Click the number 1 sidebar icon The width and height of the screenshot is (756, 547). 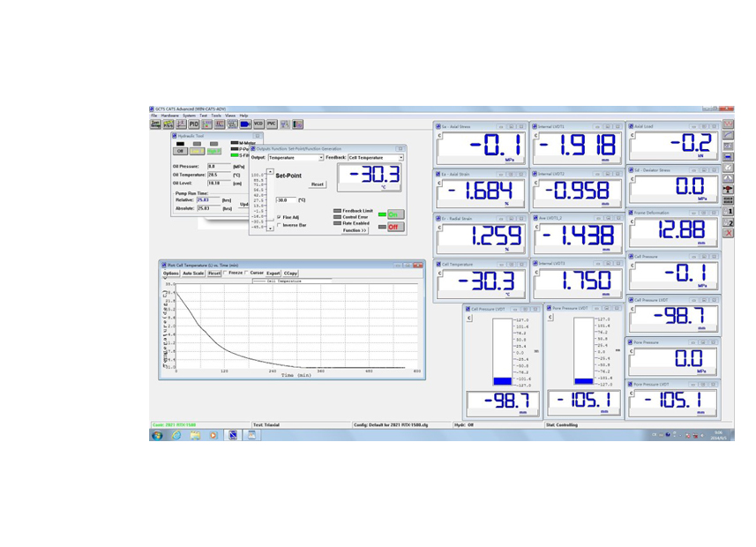coord(728,212)
